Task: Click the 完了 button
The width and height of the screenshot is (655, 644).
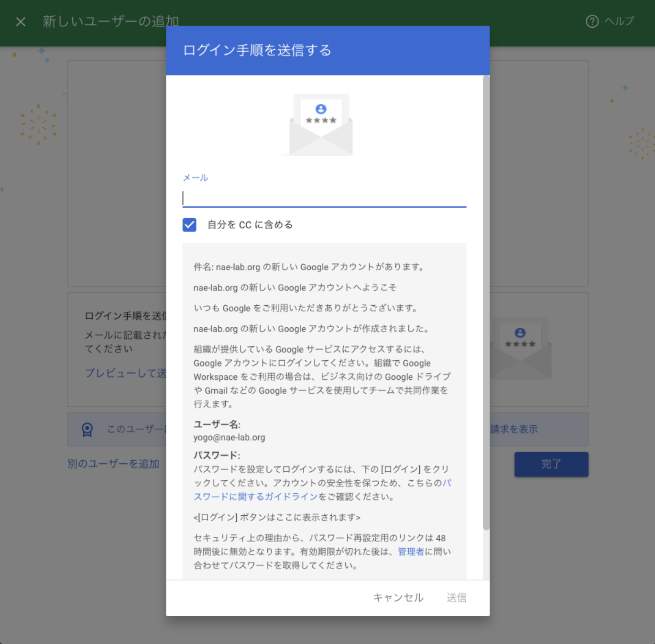Action: [551, 464]
